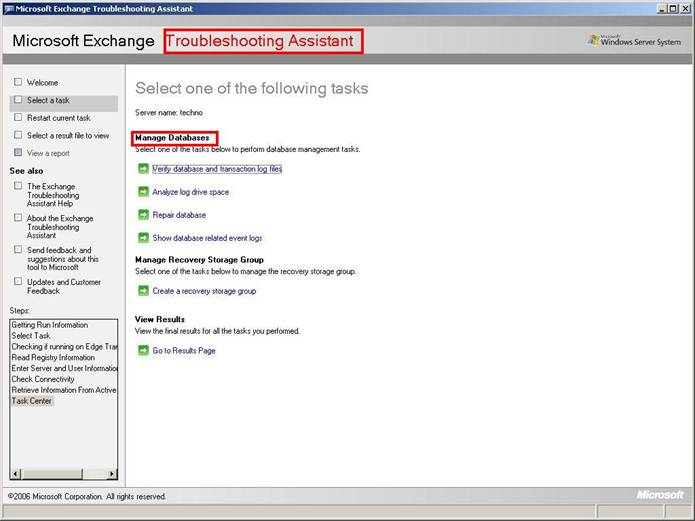This screenshot has height=521, width=695.
Task: Start the Repair database task
Action: pyautogui.click(x=179, y=215)
